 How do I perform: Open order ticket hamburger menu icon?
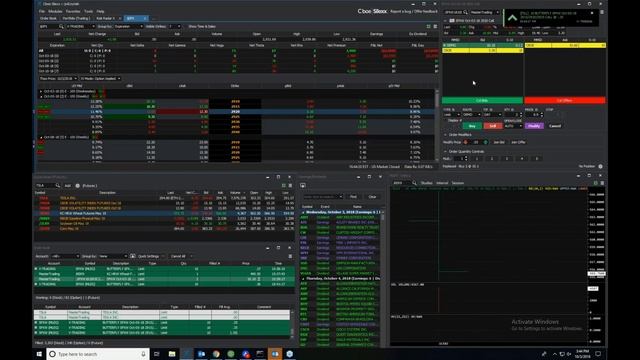602,12
